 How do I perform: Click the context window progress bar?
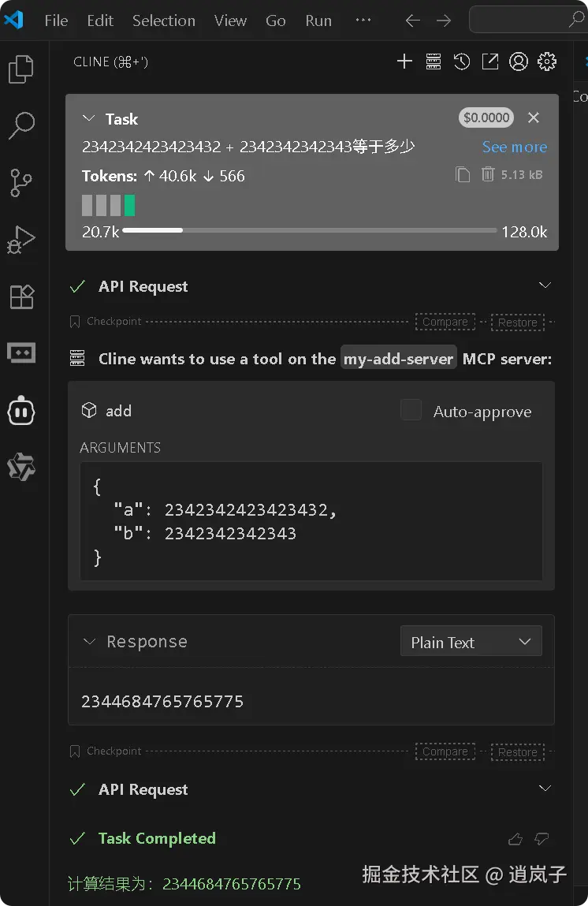pos(309,231)
